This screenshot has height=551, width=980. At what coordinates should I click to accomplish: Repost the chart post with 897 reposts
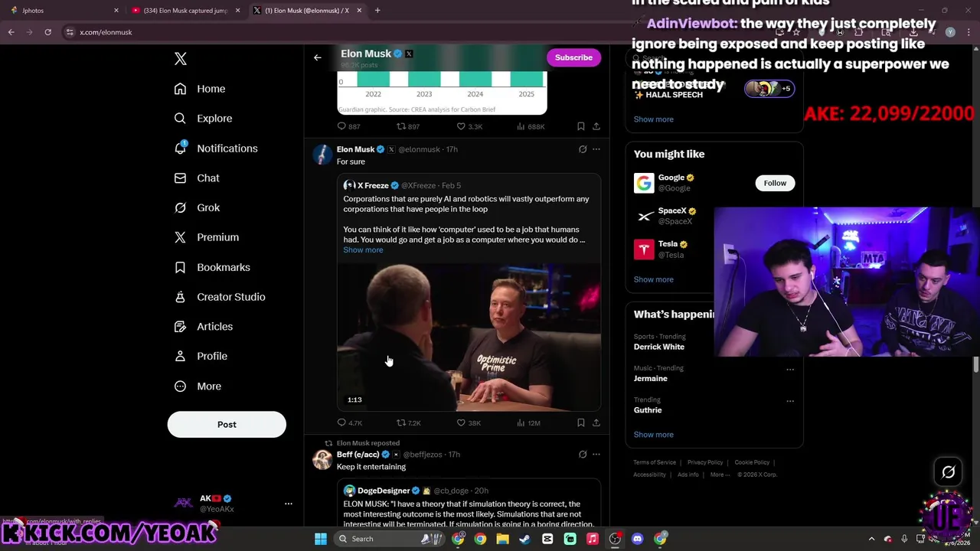tap(408, 126)
